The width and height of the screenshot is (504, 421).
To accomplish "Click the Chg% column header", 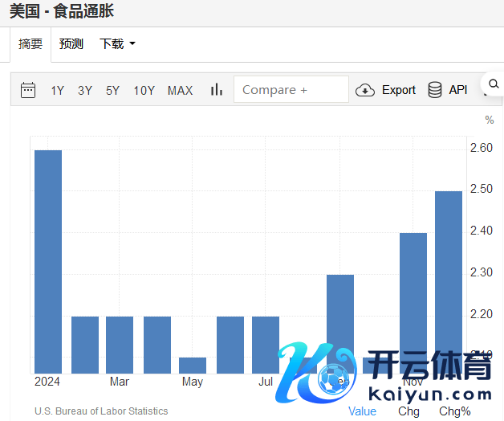I will pos(455,411).
